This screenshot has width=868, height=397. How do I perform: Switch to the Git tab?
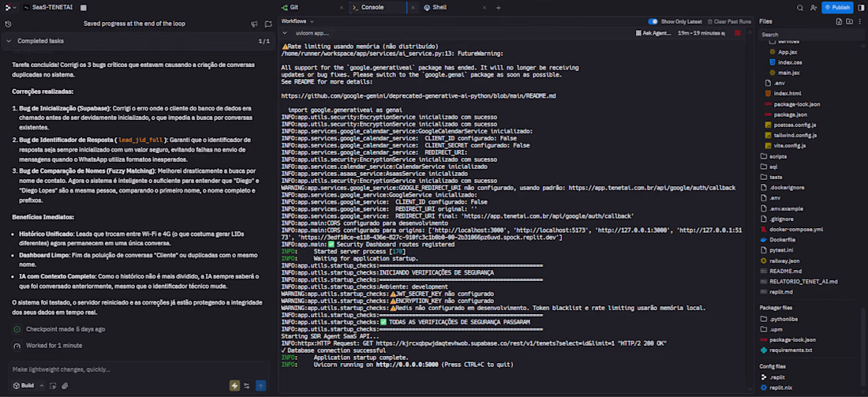[x=293, y=7]
